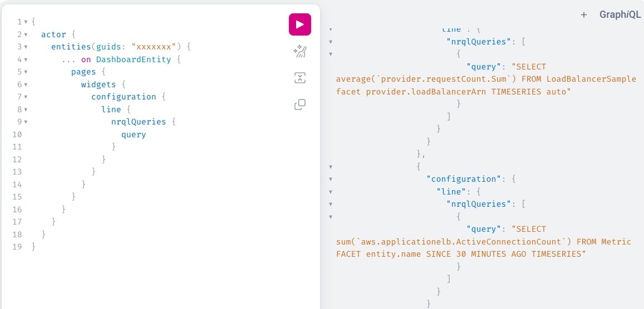Collapse the line block on line 8
This screenshot has width=644, height=309.
pos(26,109)
